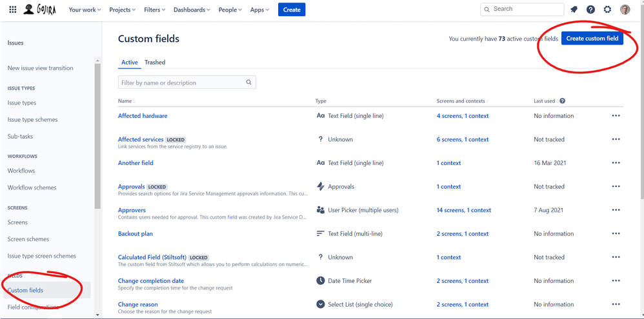The height and width of the screenshot is (319, 644).
Task: Open Issue type screen schemes in sidebar
Action: [x=42, y=256]
